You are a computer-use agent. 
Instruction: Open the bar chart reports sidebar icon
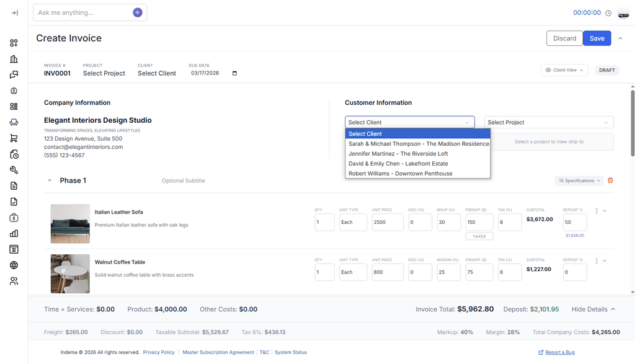(x=14, y=233)
